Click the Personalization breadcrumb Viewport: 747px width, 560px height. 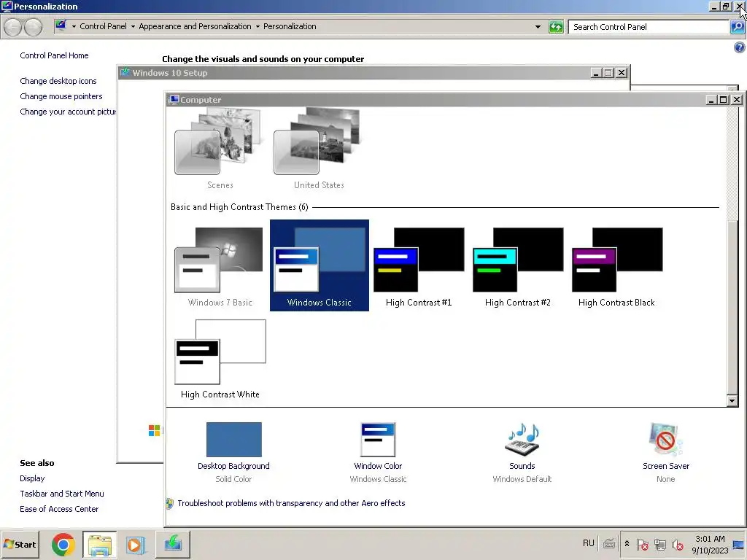[x=290, y=27]
